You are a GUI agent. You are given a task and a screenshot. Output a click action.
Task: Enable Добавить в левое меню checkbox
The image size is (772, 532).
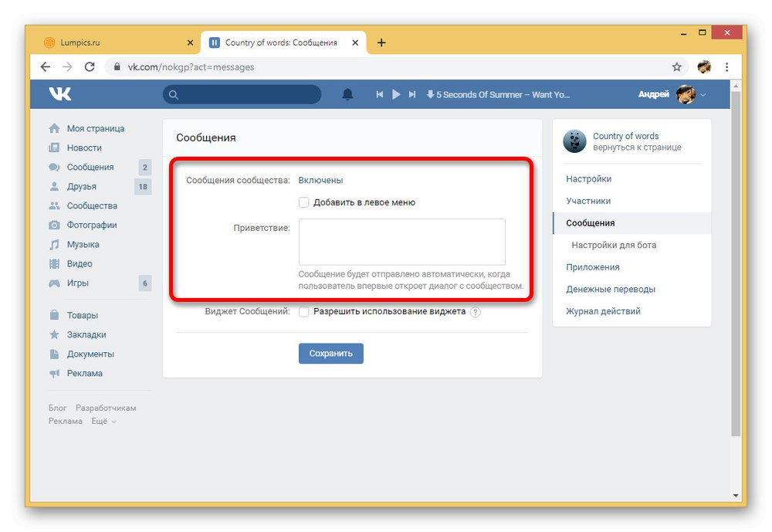click(x=303, y=202)
